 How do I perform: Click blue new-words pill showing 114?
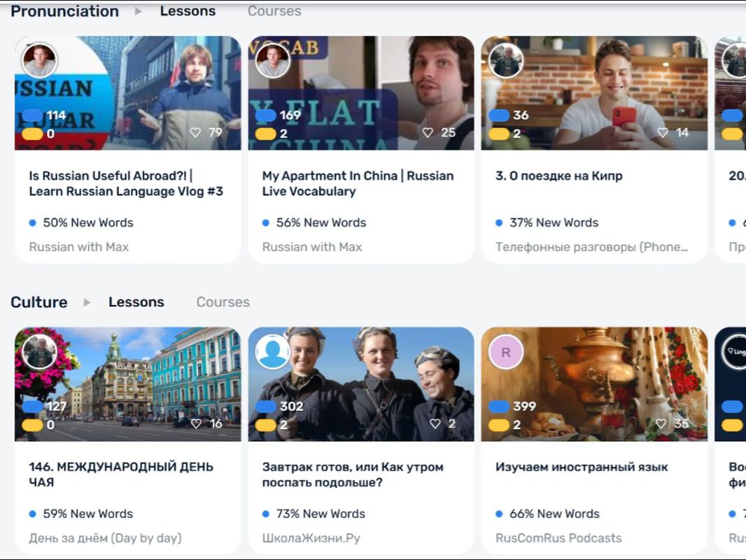(32, 115)
